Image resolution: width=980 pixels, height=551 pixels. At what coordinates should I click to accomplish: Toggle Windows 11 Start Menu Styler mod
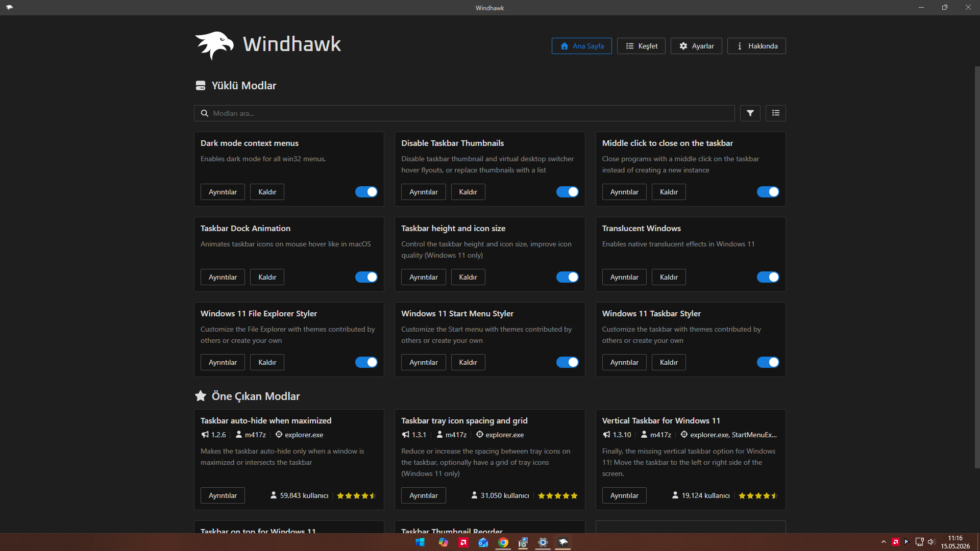point(567,362)
